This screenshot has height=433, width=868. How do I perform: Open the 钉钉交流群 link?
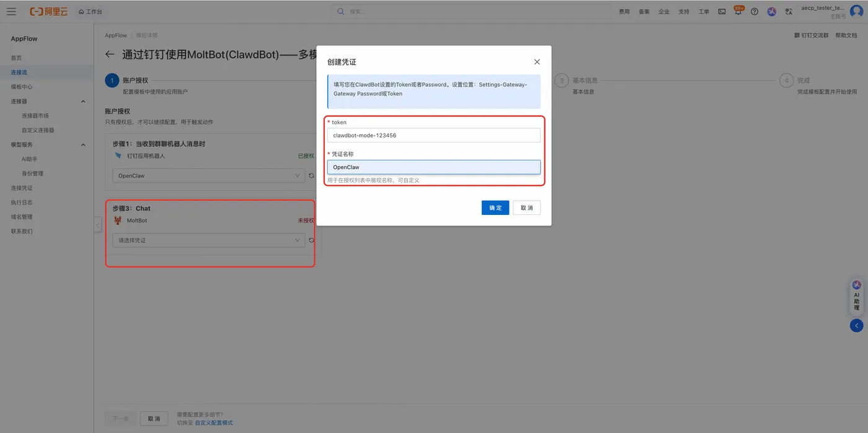coord(811,35)
